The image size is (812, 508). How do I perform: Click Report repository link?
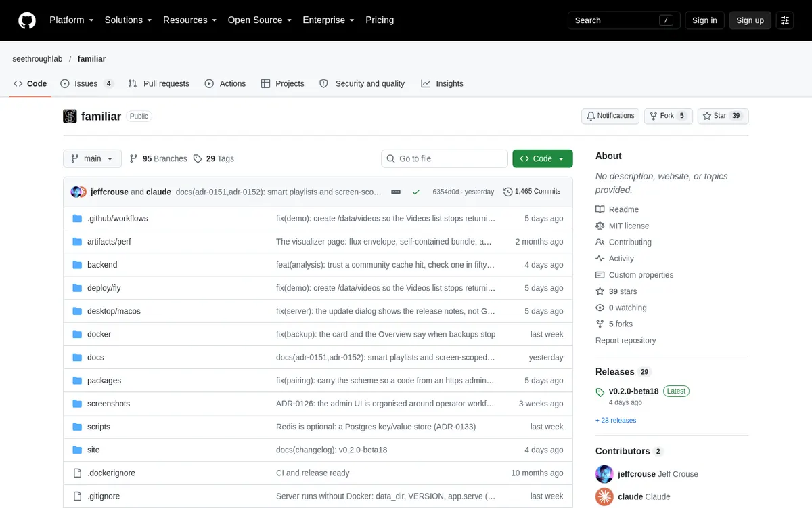pos(625,341)
